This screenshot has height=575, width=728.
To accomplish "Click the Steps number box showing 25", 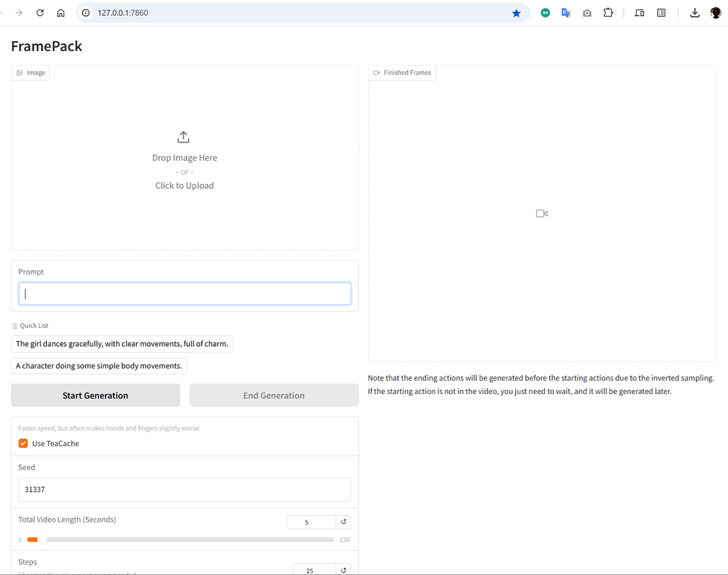I will pos(314,570).
